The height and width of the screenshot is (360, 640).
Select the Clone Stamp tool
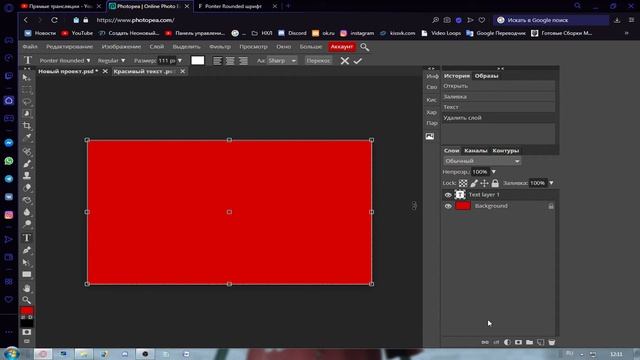[27, 176]
